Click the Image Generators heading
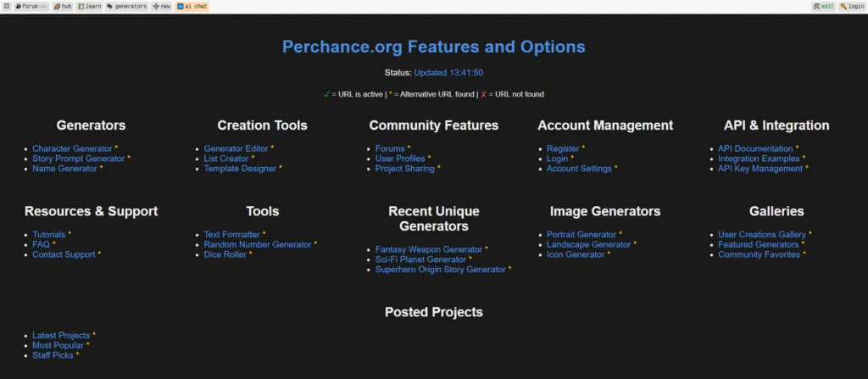 pos(605,211)
